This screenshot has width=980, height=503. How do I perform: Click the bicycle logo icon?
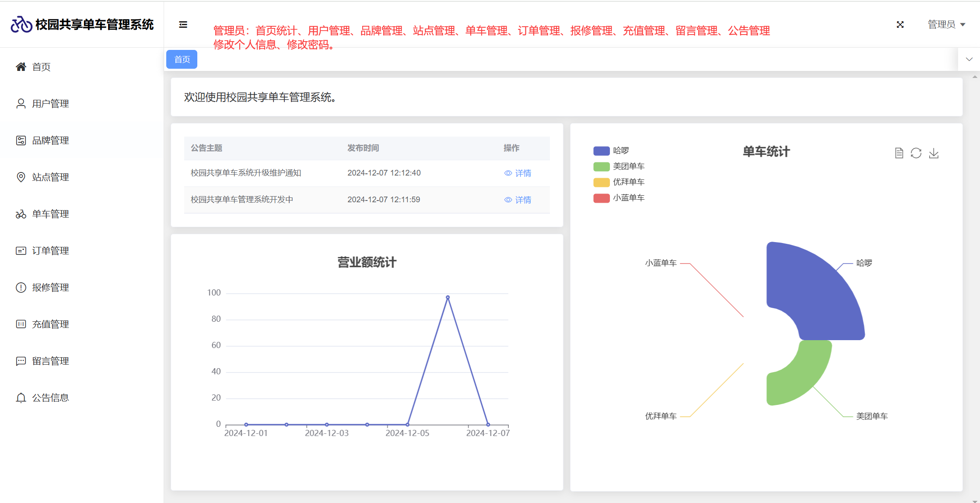21,25
